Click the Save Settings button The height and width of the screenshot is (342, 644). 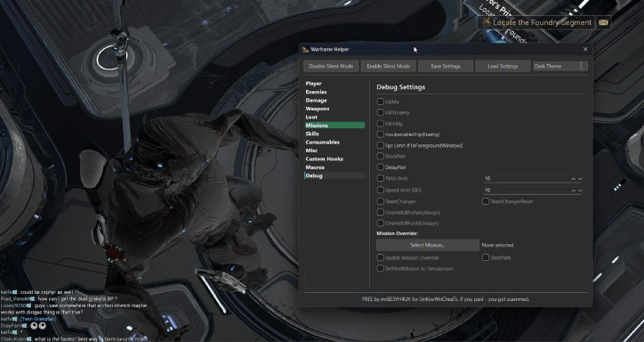click(446, 66)
